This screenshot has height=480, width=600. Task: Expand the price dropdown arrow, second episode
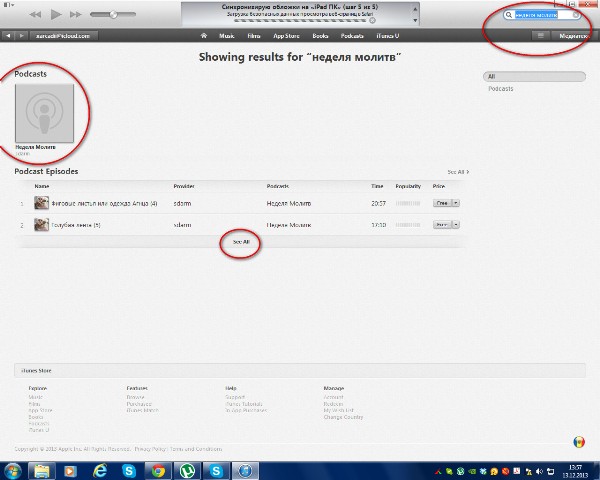(x=456, y=225)
